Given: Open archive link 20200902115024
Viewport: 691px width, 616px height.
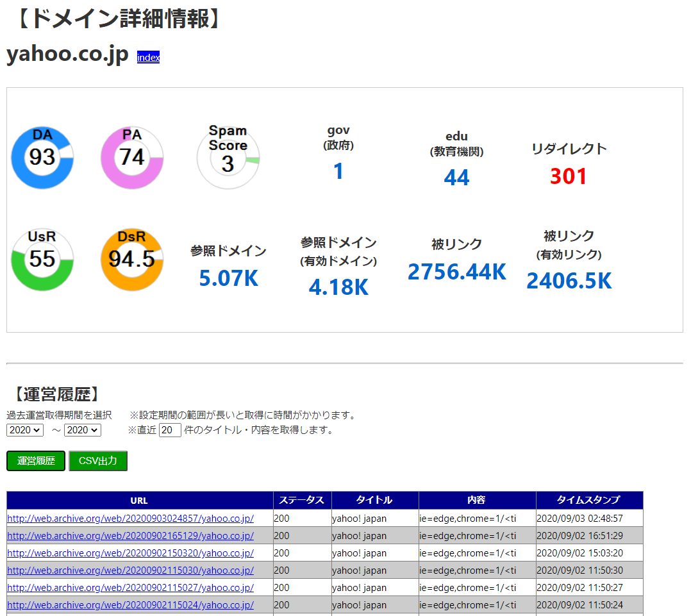Looking at the screenshot, I should 131,605.
